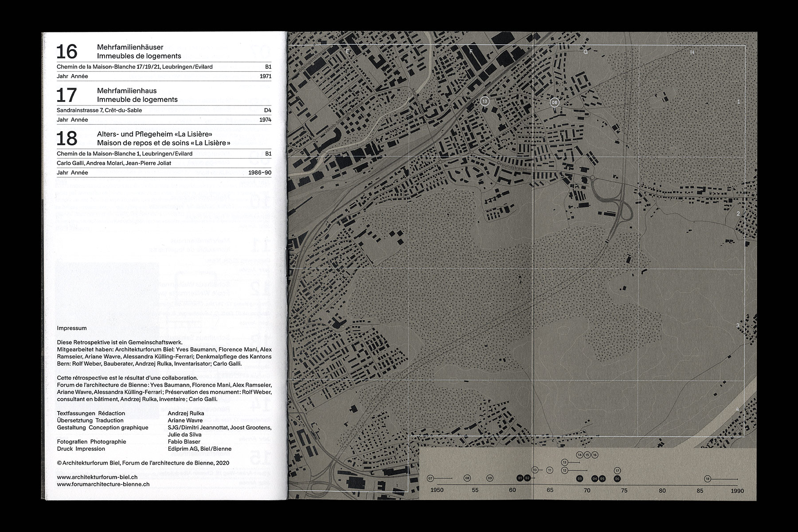Click the Impressum heading
The width and height of the screenshot is (798, 532).
(72, 329)
